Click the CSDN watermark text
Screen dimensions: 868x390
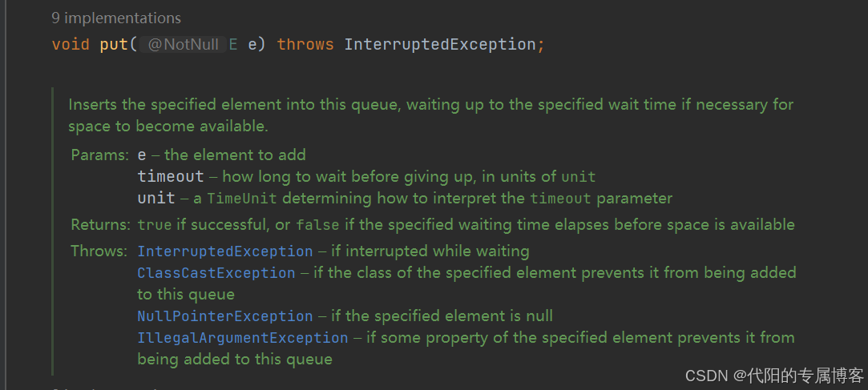coord(774,376)
